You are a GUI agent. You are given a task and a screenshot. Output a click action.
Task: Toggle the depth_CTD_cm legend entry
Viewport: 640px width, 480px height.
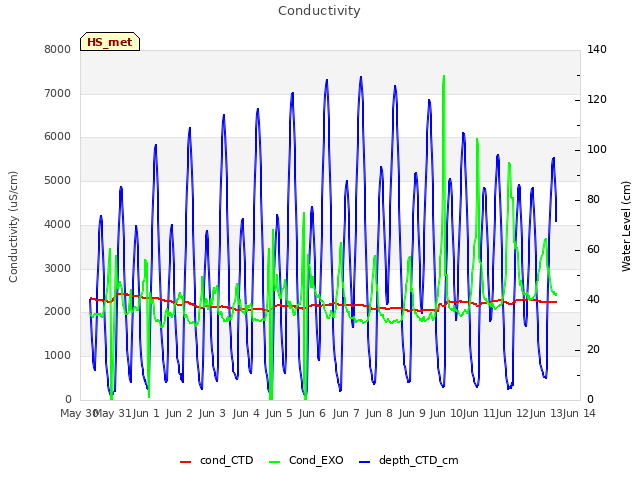click(x=409, y=460)
